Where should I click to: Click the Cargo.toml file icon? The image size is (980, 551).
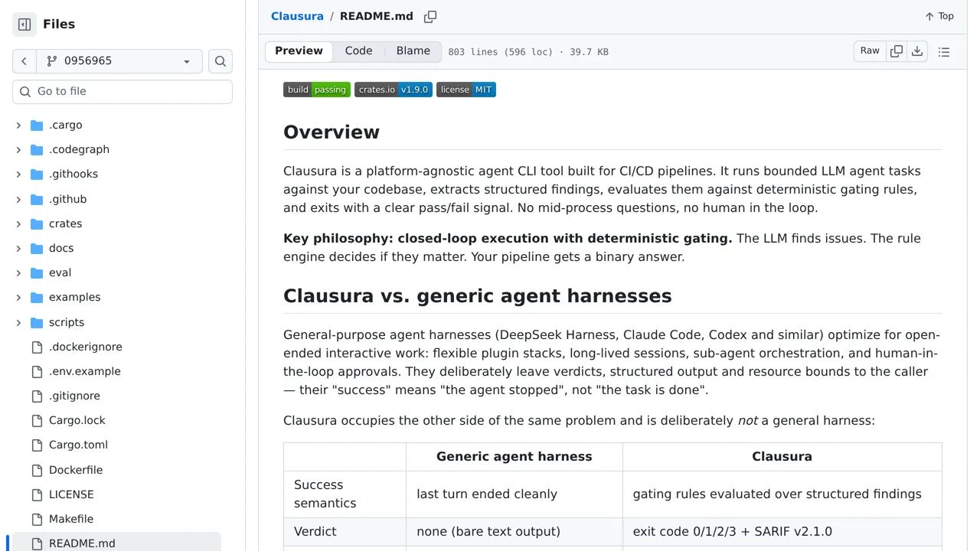pos(37,445)
